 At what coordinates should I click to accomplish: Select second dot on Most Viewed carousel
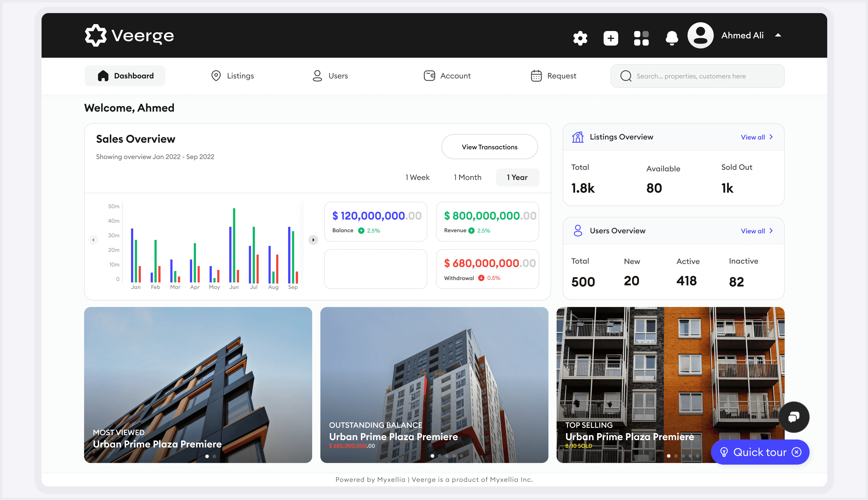(x=214, y=456)
